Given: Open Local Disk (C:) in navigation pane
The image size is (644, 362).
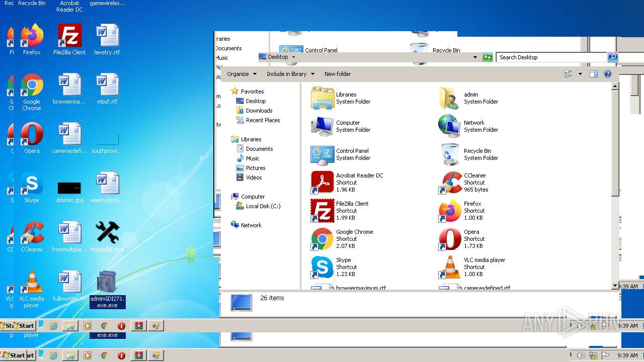Looking at the screenshot, I should tap(258, 206).
